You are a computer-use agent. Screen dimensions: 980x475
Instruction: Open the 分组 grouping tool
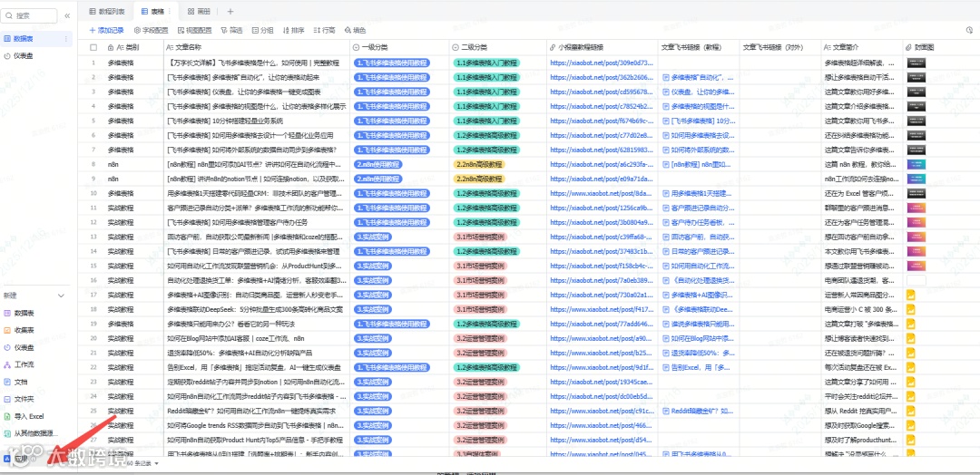tap(263, 30)
